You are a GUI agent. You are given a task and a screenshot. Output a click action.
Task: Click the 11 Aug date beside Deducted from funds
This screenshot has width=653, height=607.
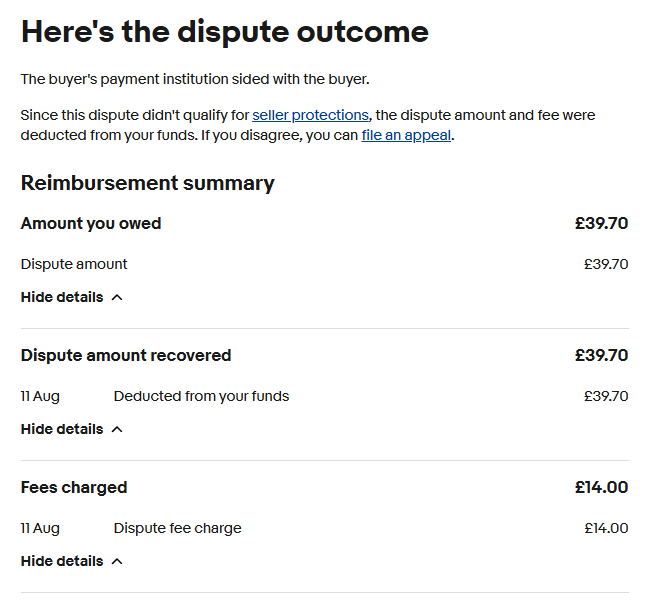coord(40,396)
